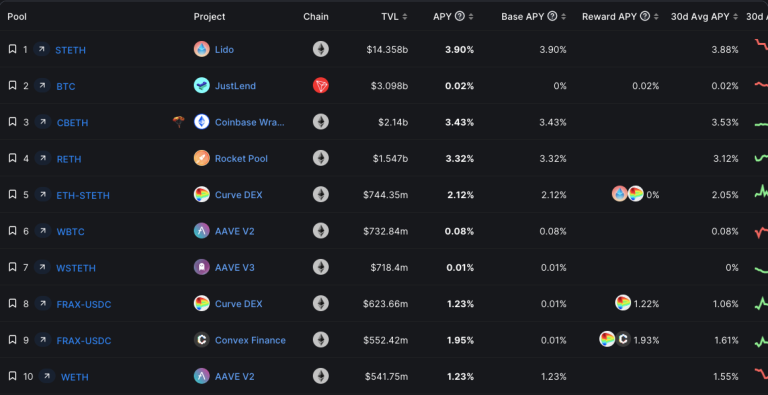Click the APY help question mark icon

point(459,16)
